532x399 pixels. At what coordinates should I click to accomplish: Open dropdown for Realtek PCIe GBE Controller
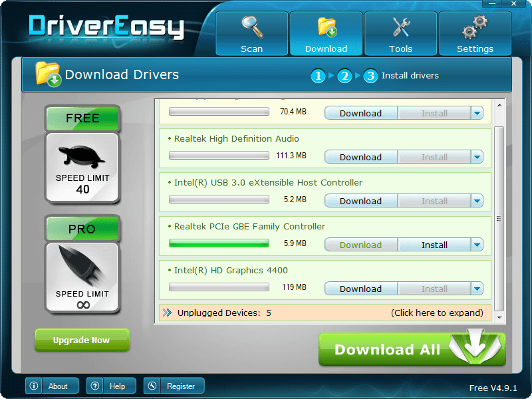click(477, 245)
